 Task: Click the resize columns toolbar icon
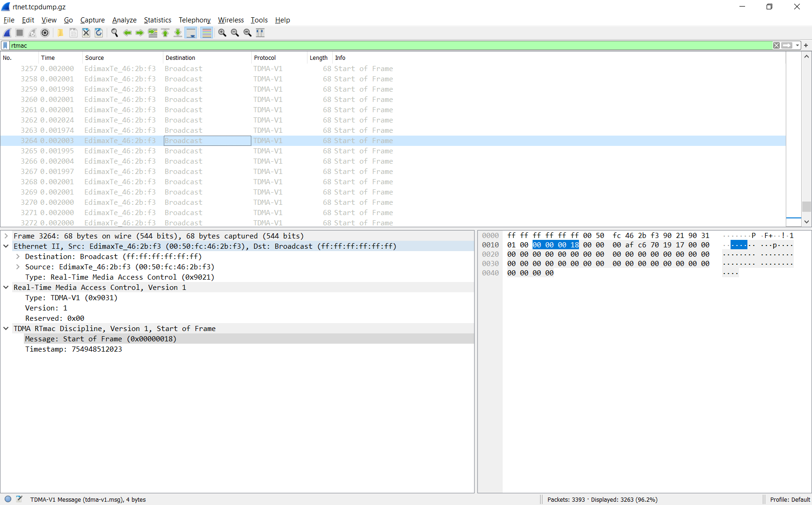click(260, 33)
